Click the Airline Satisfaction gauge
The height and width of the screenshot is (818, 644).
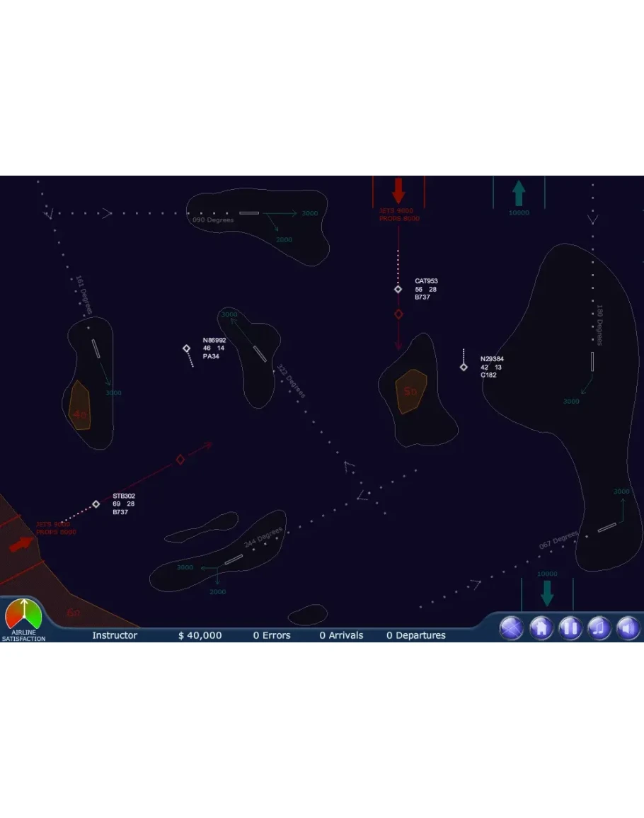[23, 615]
